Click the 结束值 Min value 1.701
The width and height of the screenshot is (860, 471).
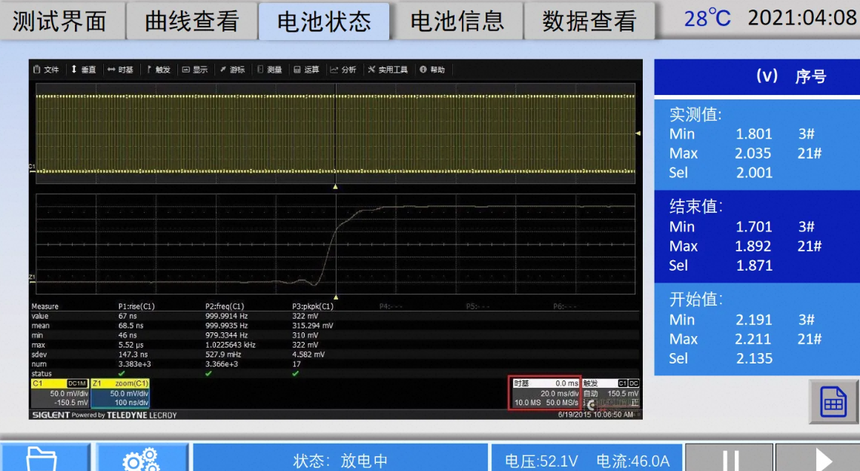coord(754,226)
